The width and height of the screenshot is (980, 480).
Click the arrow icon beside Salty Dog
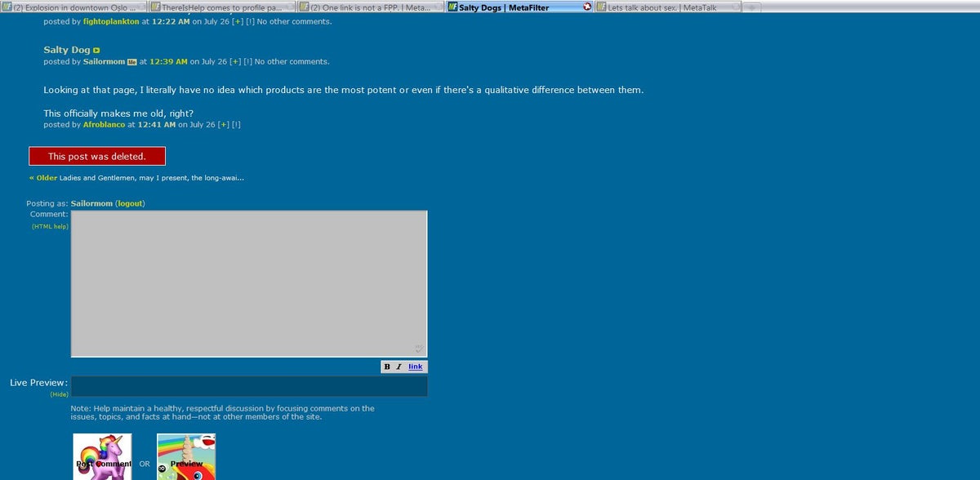[x=96, y=51]
